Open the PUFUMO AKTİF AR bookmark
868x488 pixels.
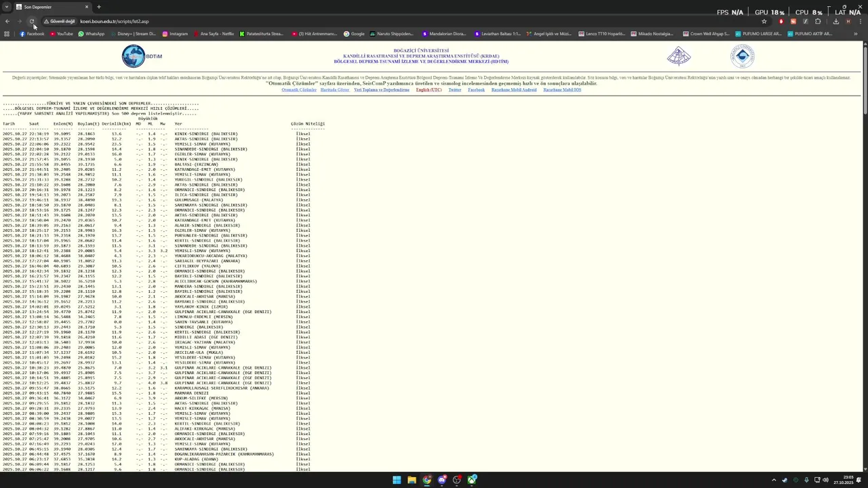click(x=810, y=34)
